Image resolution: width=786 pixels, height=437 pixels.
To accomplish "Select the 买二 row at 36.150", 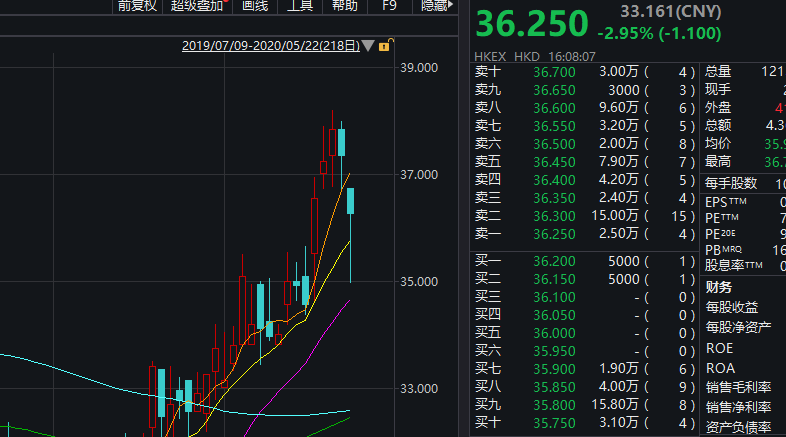I will (x=584, y=280).
